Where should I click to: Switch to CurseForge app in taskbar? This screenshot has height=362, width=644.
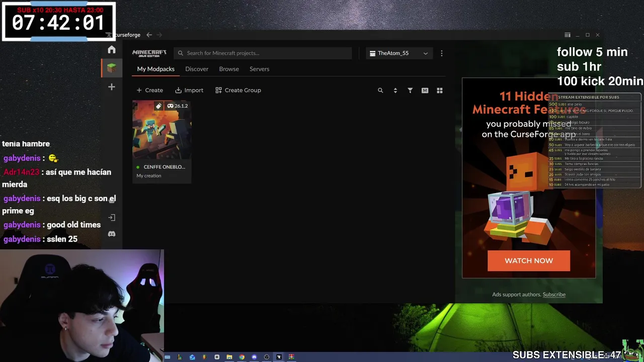[x=279, y=357]
